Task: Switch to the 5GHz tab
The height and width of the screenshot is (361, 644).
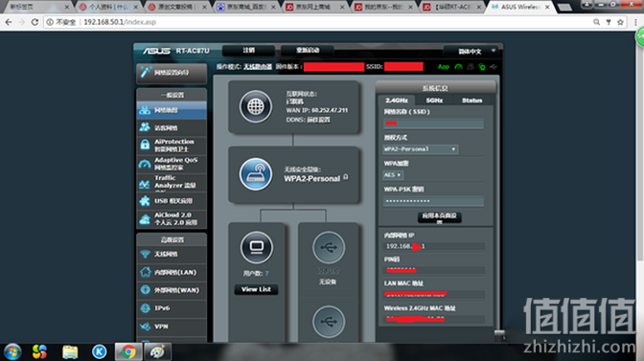Action: tap(434, 101)
